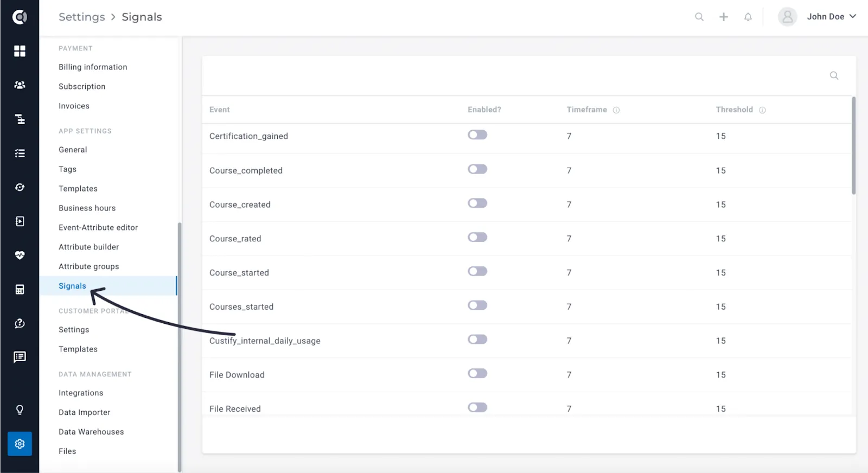Image resolution: width=868 pixels, height=473 pixels.
Task: Go to Settings breadcrumb link
Action: [82, 17]
